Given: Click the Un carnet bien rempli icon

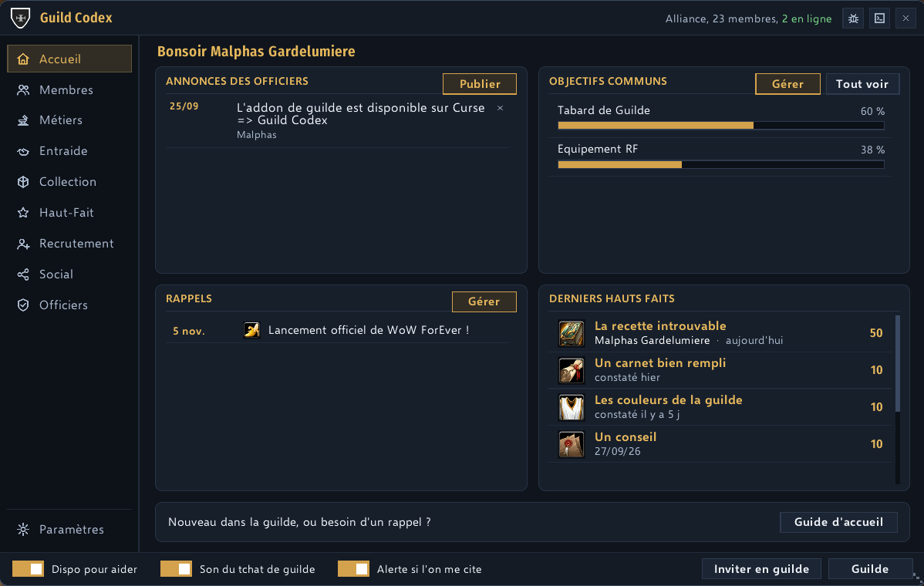Looking at the screenshot, I should point(571,370).
